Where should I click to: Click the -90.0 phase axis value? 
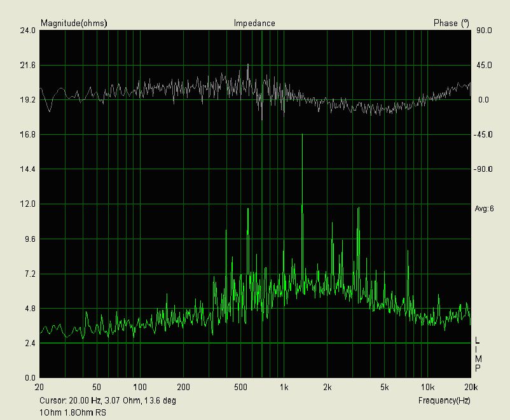[483, 169]
